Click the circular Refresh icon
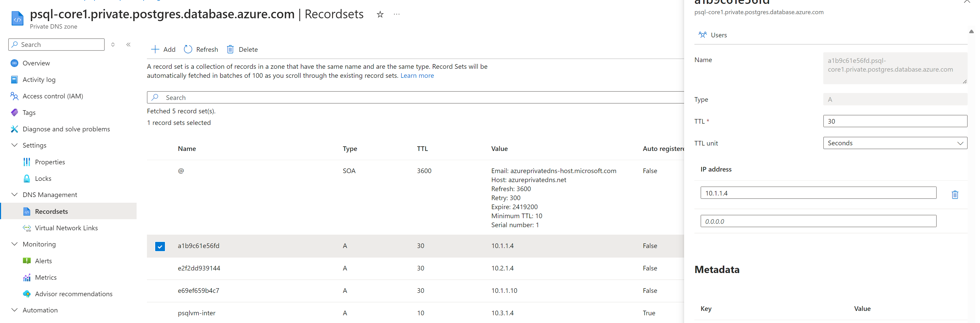 [x=188, y=49]
